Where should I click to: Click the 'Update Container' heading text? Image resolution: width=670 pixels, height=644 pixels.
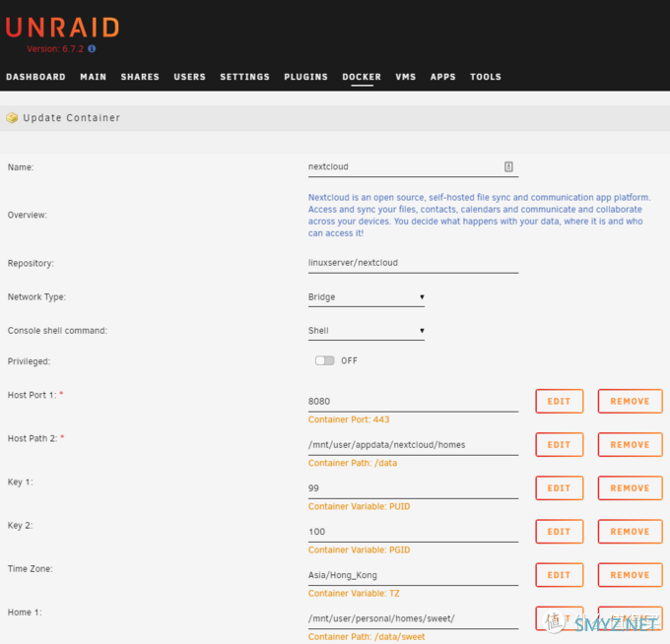(71, 118)
